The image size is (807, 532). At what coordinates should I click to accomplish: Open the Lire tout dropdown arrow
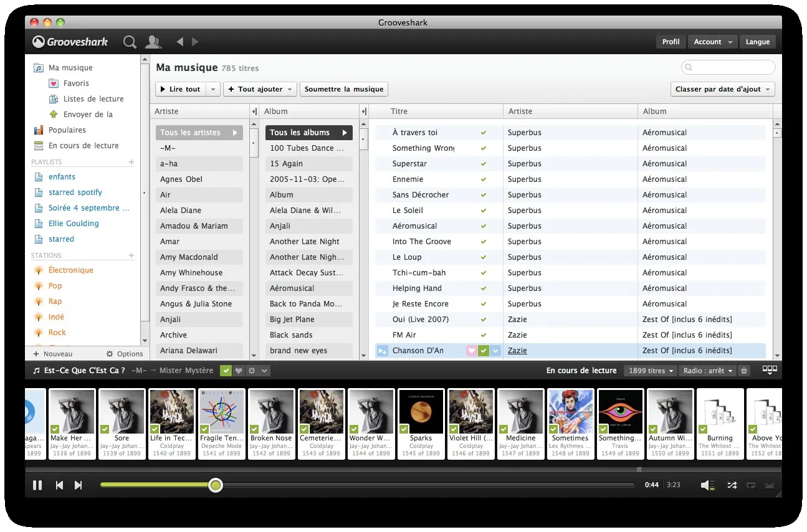pyautogui.click(x=213, y=89)
